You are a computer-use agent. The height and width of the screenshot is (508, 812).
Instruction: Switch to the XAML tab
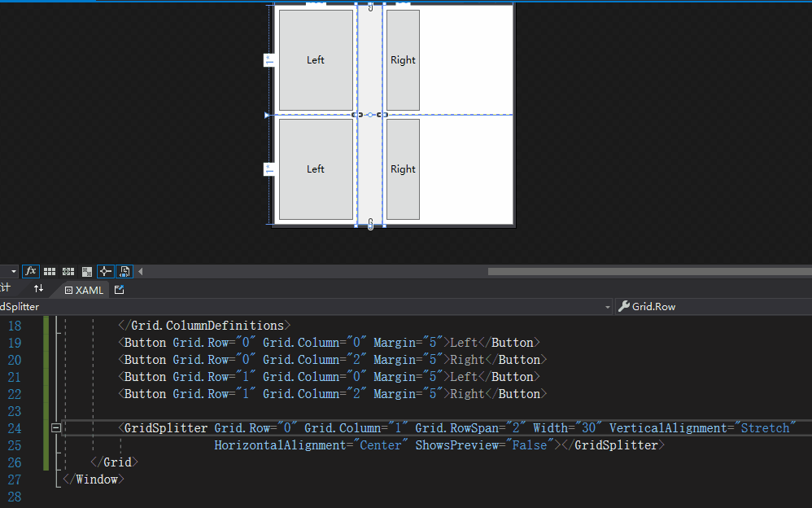tap(84, 291)
